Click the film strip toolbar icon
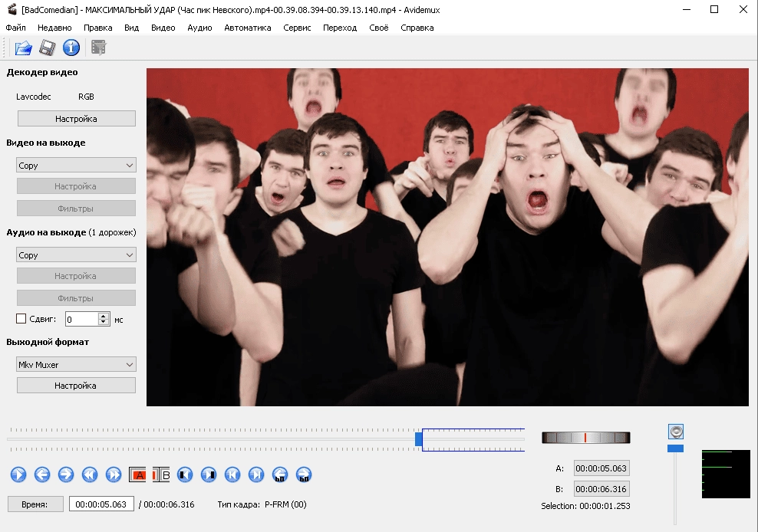This screenshot has width=758, height=532. coord(99,48)
